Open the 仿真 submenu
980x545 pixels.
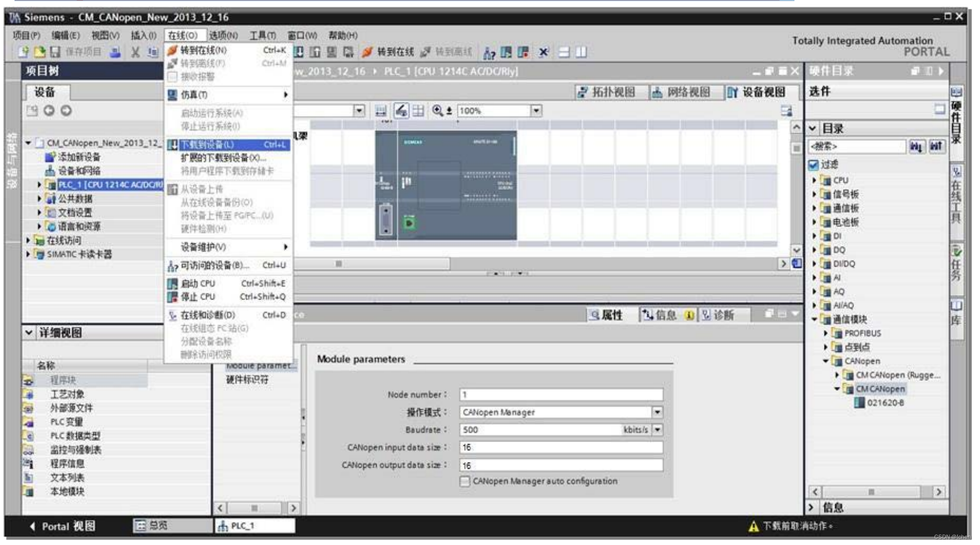pyautogui.click(x=228, y=95)
